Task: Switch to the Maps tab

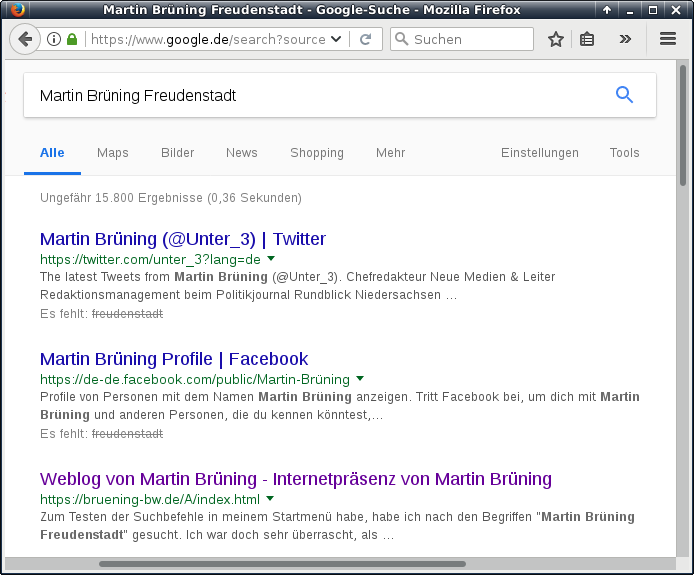Action: [113, 153]
